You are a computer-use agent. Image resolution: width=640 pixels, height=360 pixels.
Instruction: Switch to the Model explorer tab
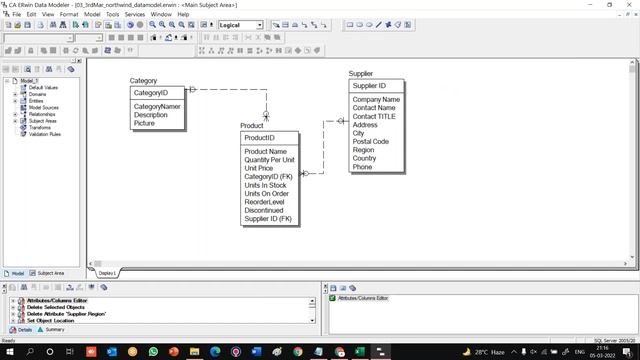[14, 273]
